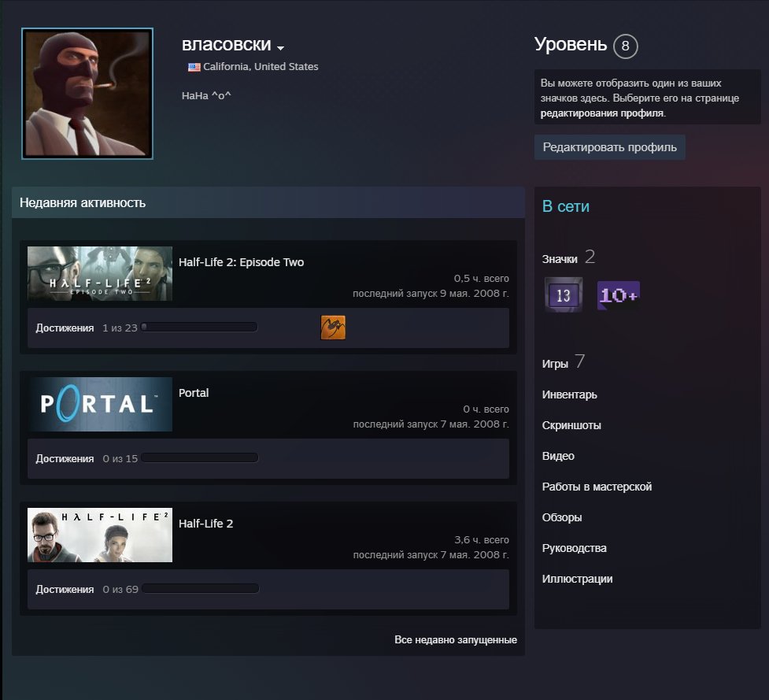The image size is (769, 700).
Task: Click the HaHa ^o^ profile summary
Action: pyautogui.click(x=206, y=95)
